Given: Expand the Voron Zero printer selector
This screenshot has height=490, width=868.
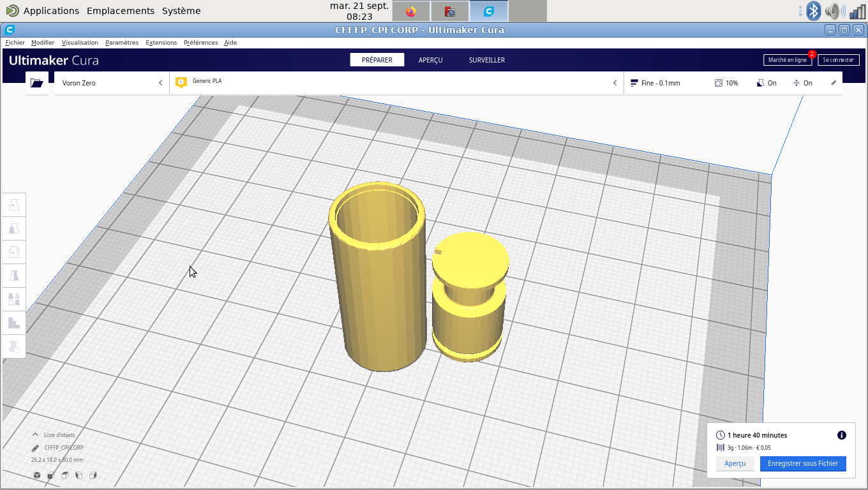Looking at the screenshot, I should click(x=112, y=83).
